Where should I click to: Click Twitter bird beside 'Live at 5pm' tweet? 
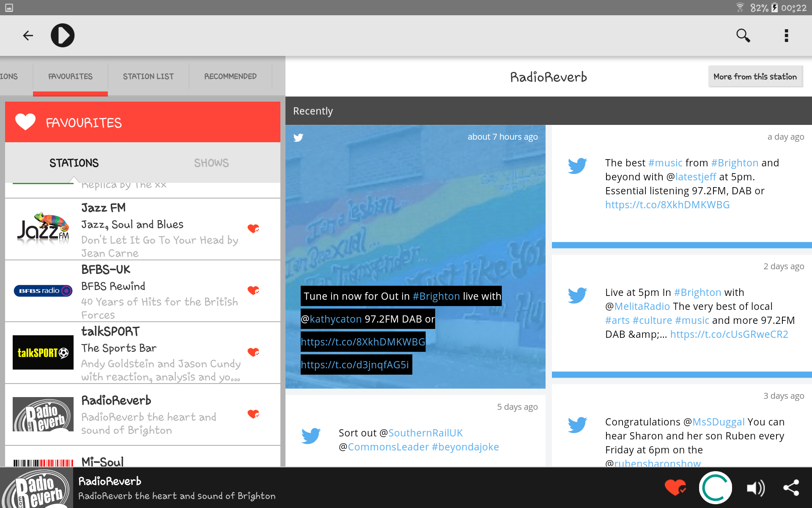[578, 295]
